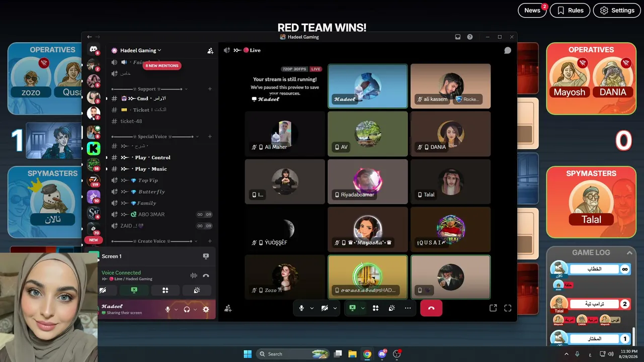Open camera device menu in call bar
This screenshot has height=362, width=644.
pyautogui.click(x=335, y=308)
